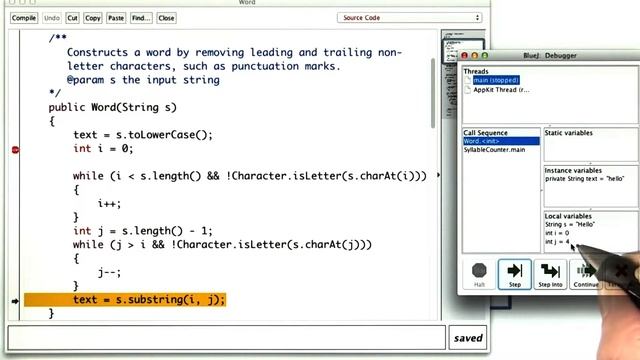Click the int j = s.length() - 1 line
Image resolution: width=640 pixels, height=360 pixels.
click(x=143, y=231)
